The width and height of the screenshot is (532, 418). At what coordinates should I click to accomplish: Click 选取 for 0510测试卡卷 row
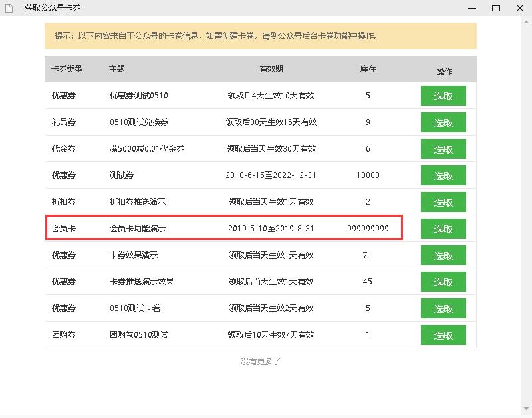click(443, 308)
